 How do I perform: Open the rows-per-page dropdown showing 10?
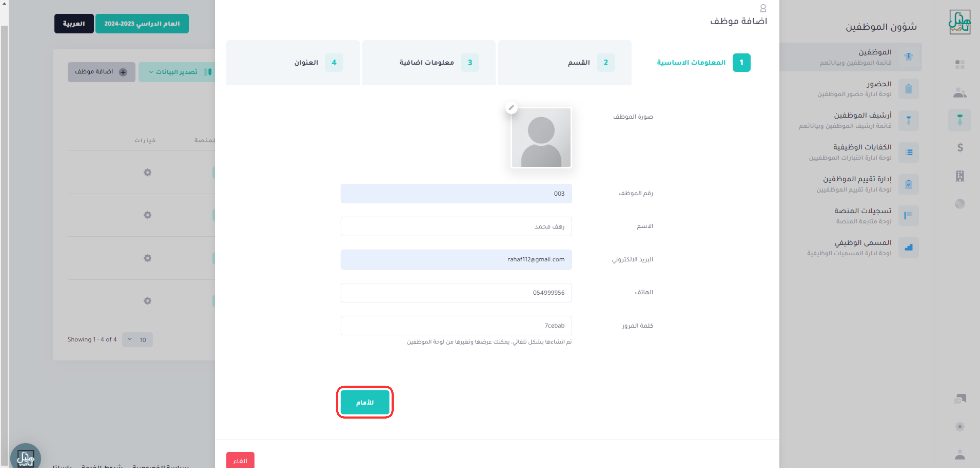[x=137, y=340]
